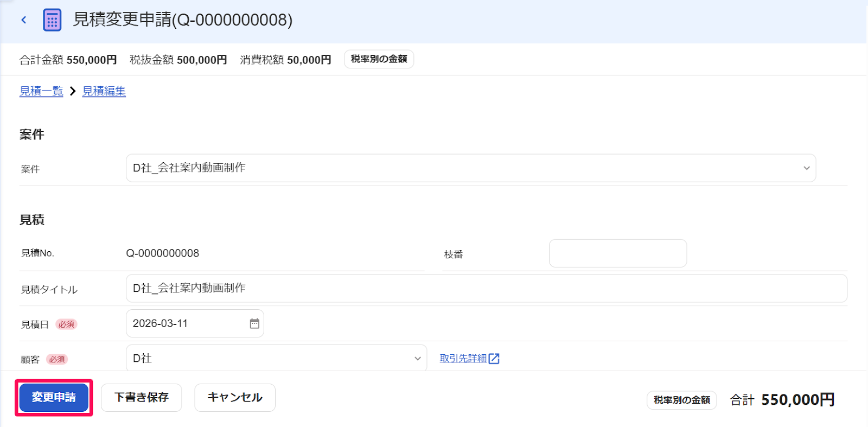868x427 pixels.
Task: Click the footer 合計 550,000円 total
Action: pos(782,400)
